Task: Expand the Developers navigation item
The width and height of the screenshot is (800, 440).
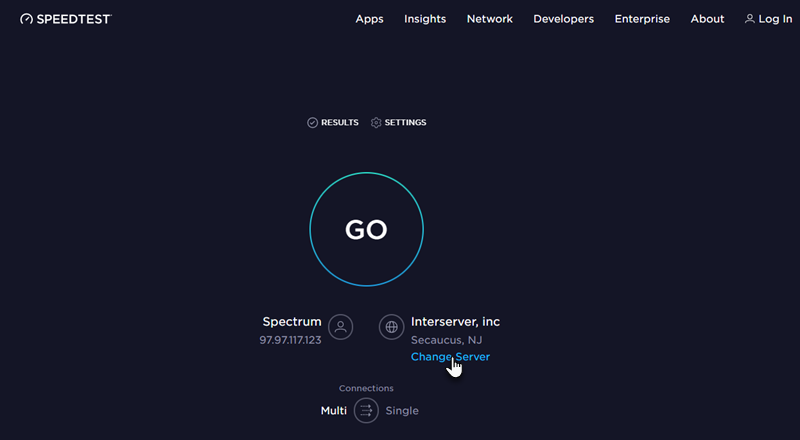Action: 563,19
